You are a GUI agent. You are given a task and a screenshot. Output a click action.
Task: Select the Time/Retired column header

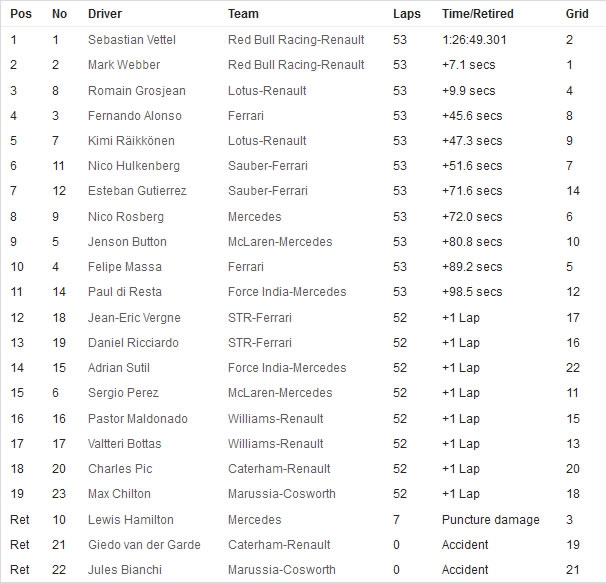(478, 14)
